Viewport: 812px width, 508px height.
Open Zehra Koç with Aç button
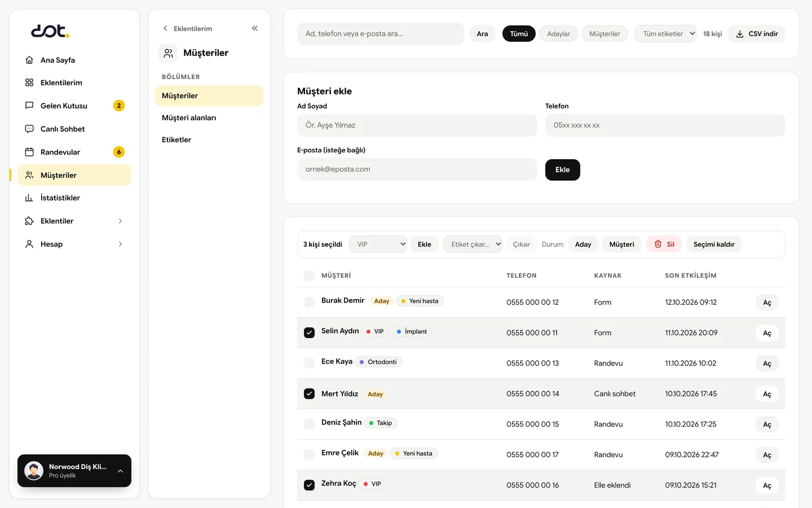coord(767,485)
